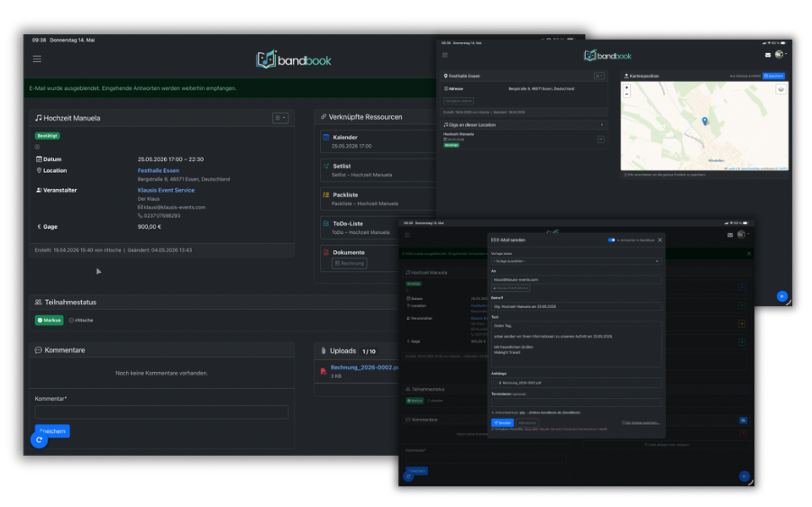Click the round refresh button over Speichern

coord(40,439)
